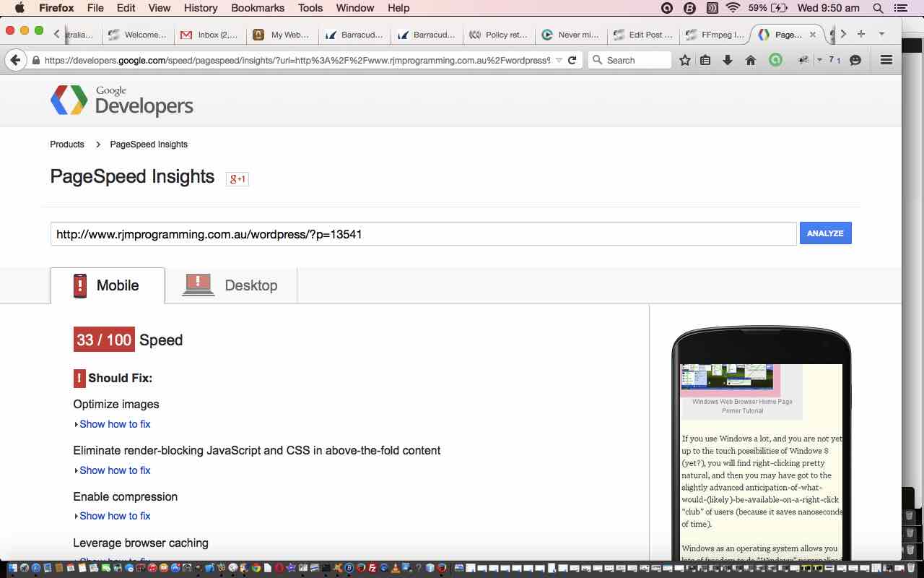This screenshot has width=924, height=578.
Task: Launch FileZilla from the Dock
Action: (372, 568)
